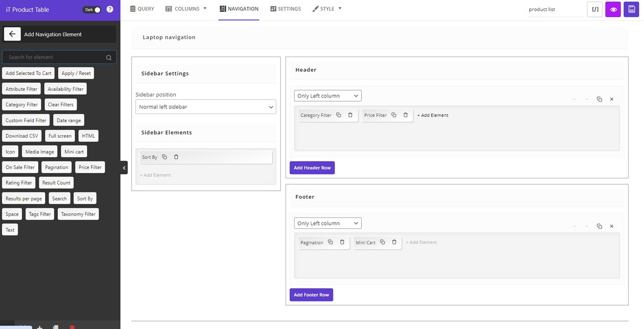
Task: Open the COLUMNS tab menu
Action: [186, 9]
